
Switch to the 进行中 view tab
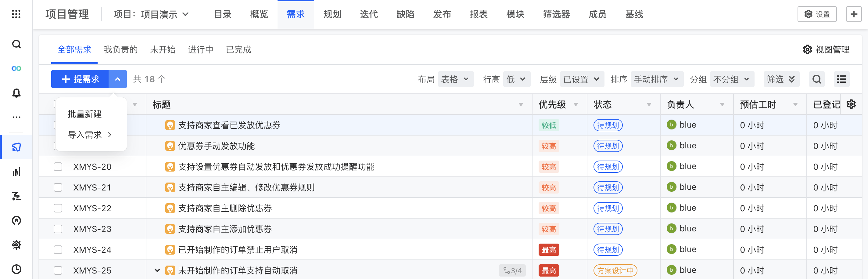(x=200, y=49)
